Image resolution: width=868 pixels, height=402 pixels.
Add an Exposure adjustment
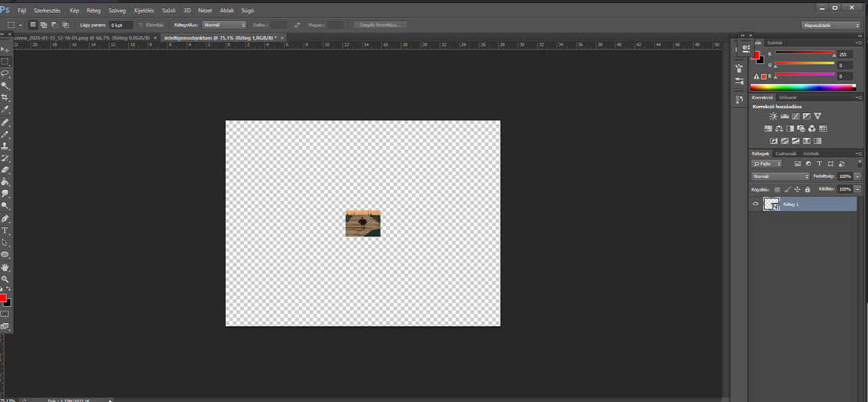tap(806, 117)
